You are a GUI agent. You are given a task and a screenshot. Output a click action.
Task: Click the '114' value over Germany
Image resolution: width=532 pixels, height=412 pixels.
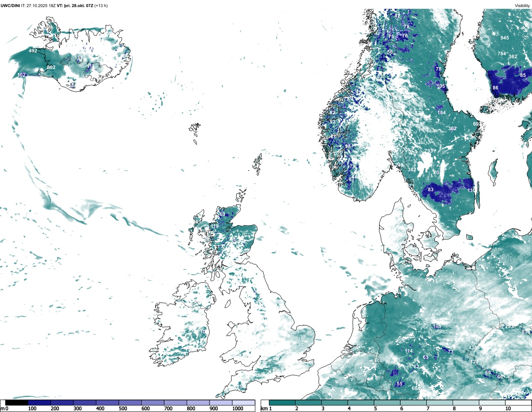pos(409,351)
